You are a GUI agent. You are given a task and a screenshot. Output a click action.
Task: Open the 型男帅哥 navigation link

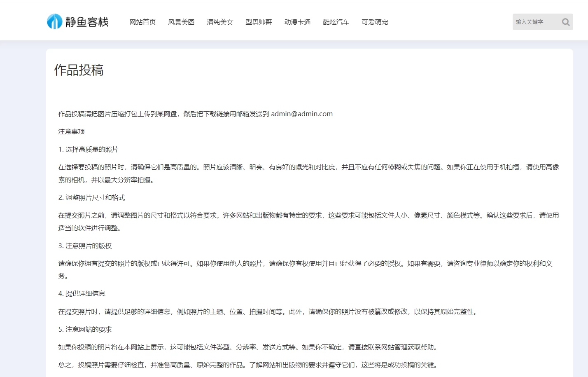pyautogui.click(x=259, y=22)
